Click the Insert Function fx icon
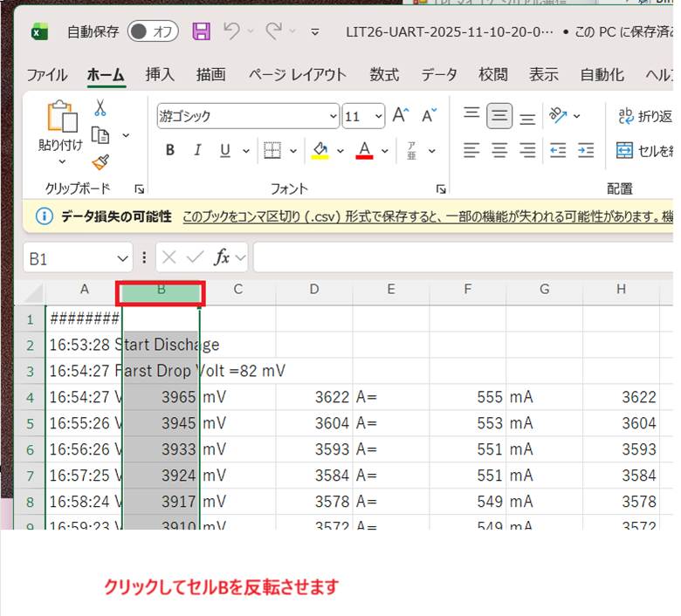Screen dimensions: 681x616 point(222,257)
